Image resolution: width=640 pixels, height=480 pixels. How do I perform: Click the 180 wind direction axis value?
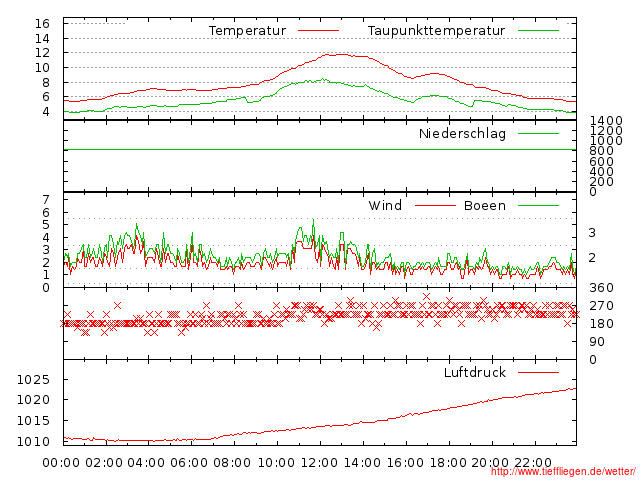601,324
